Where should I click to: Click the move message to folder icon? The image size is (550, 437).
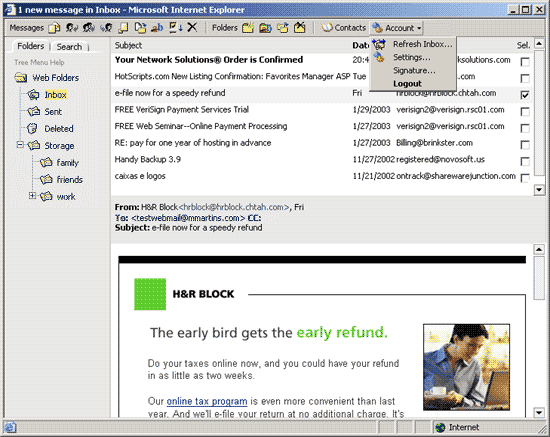140,27
